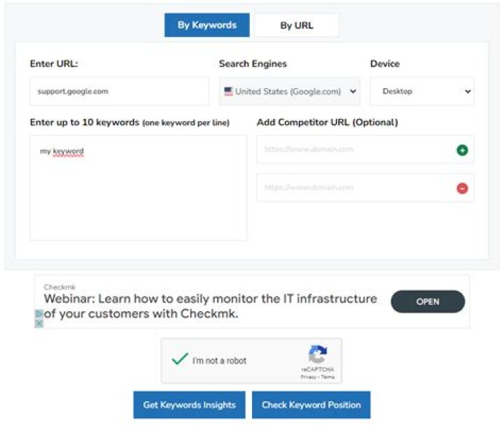Switch to the By URL tab
The height and width of the screenshot is (430, 504).
(297, 25)
